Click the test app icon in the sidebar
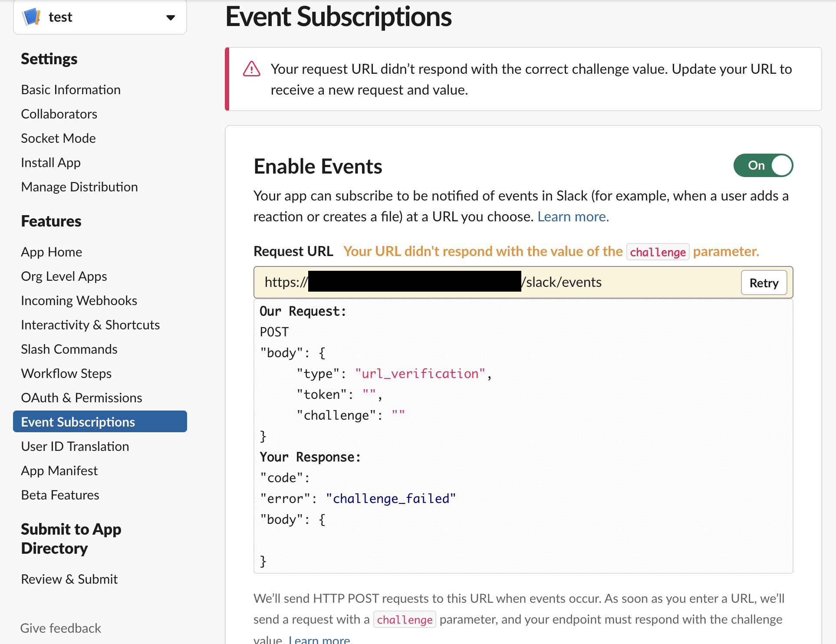The height and width of the screenshot is (644, 836). coord(32,17)
